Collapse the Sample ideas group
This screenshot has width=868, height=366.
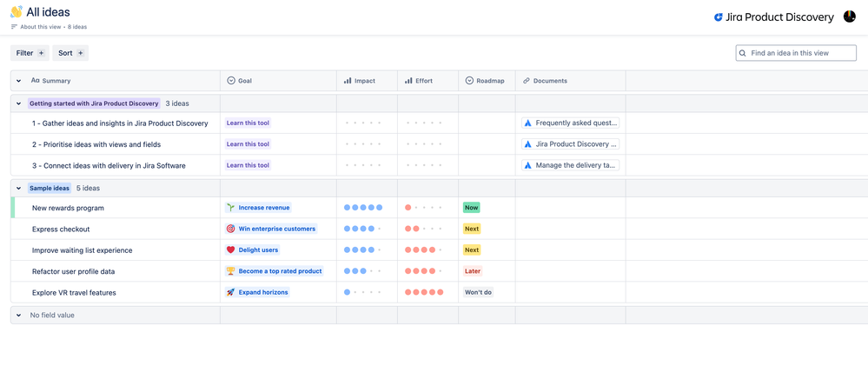point(18,189)
